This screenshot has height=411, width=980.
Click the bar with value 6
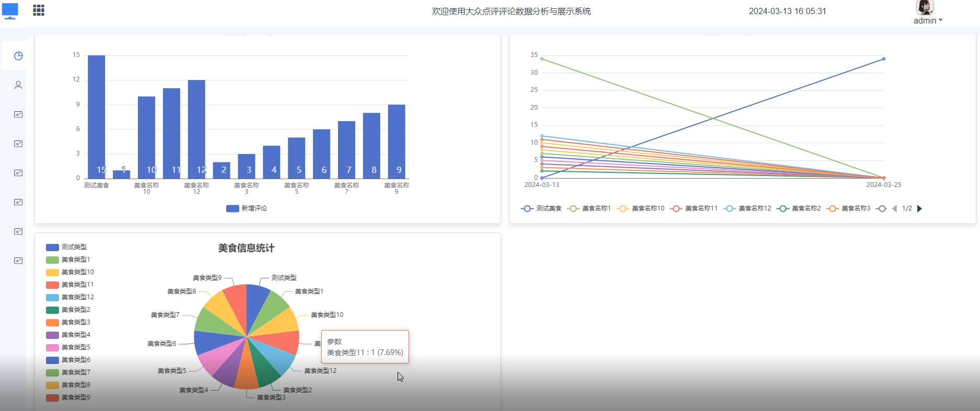tap(321, 154)
